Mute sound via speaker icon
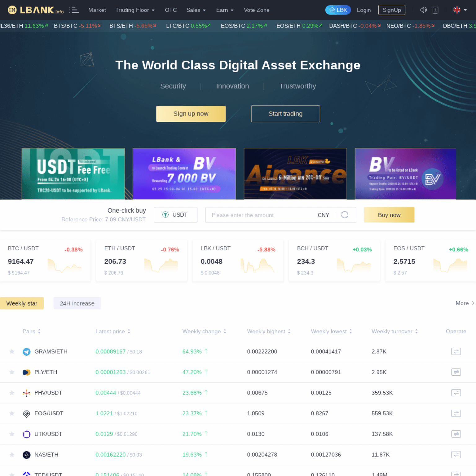The height and width of the screenshot is (476, 476). point(423,10)
